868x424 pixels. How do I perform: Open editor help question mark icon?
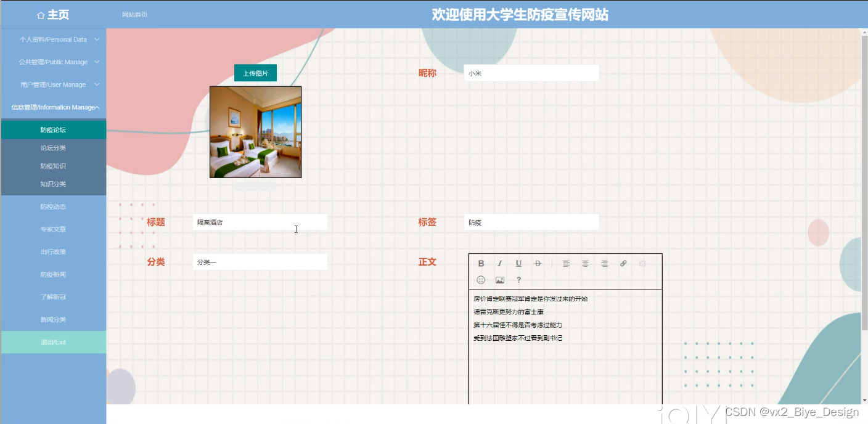(518, 280)
